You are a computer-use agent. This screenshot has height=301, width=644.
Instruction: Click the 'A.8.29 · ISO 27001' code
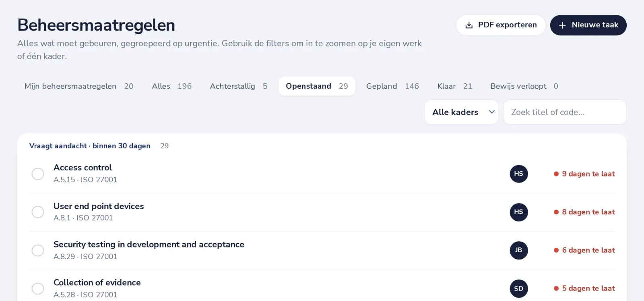85,257
